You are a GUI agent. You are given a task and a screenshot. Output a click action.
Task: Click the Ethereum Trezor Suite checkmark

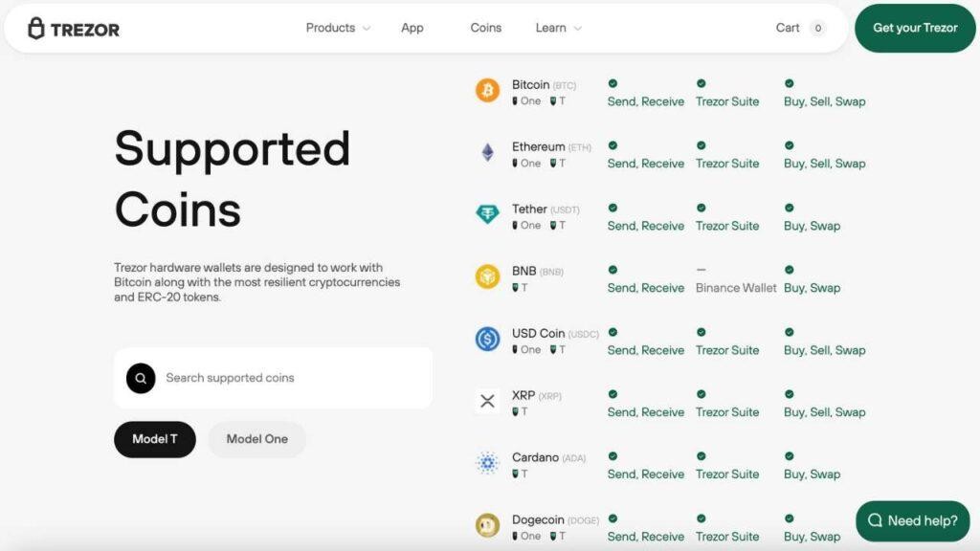point(702,145)
